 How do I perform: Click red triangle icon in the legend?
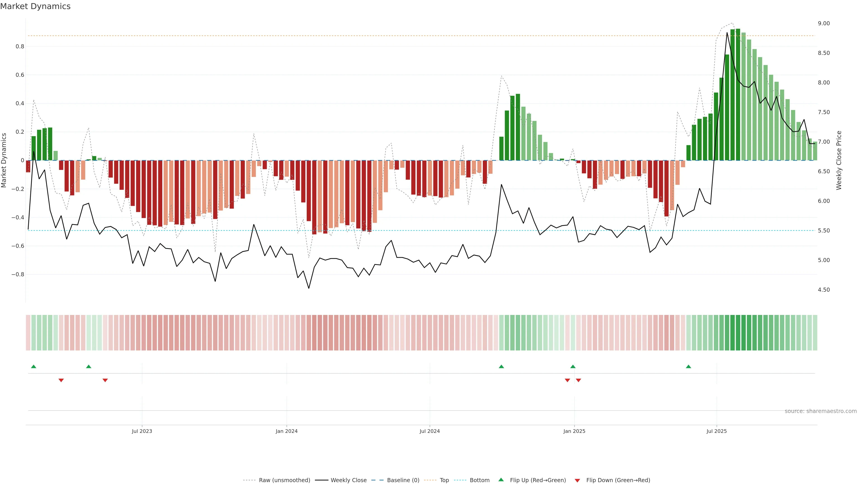click(x=577, y=480)
